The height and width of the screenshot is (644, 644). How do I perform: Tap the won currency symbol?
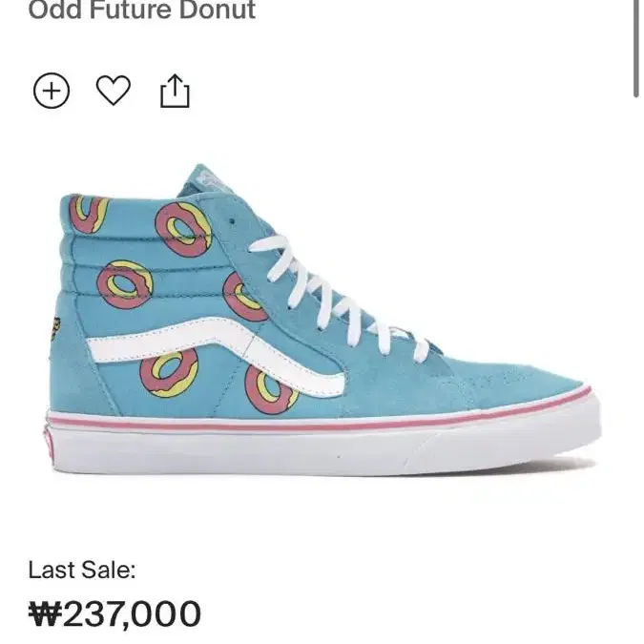coord(45,613)
